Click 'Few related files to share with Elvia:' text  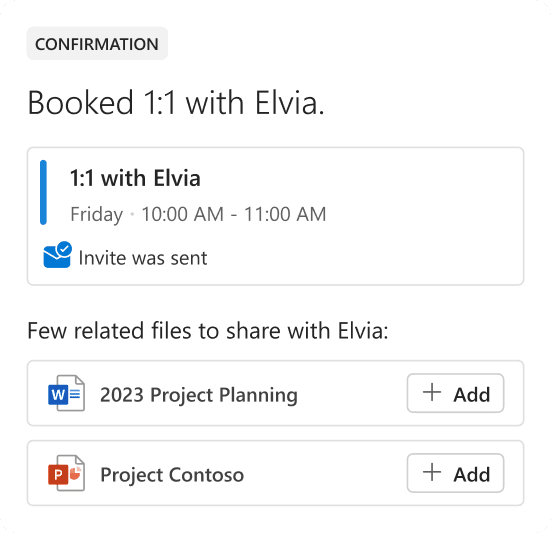click(x=208, y=331)
